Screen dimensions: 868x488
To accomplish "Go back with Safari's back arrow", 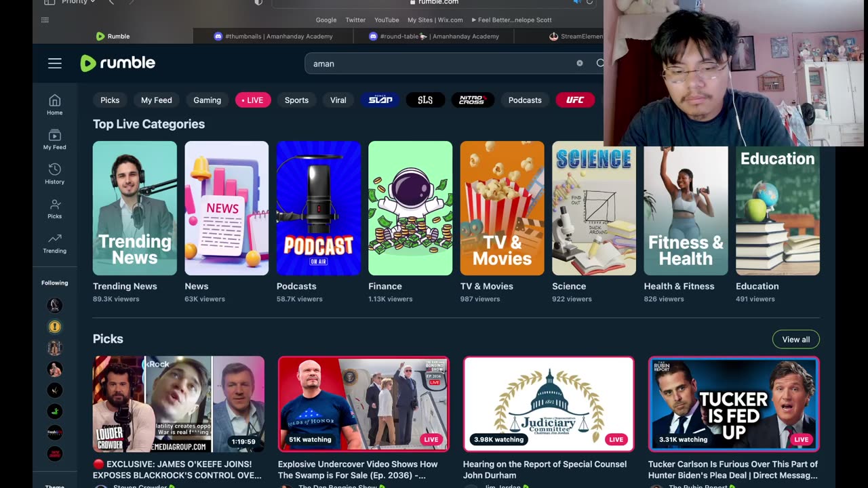I will coord(112,3).
